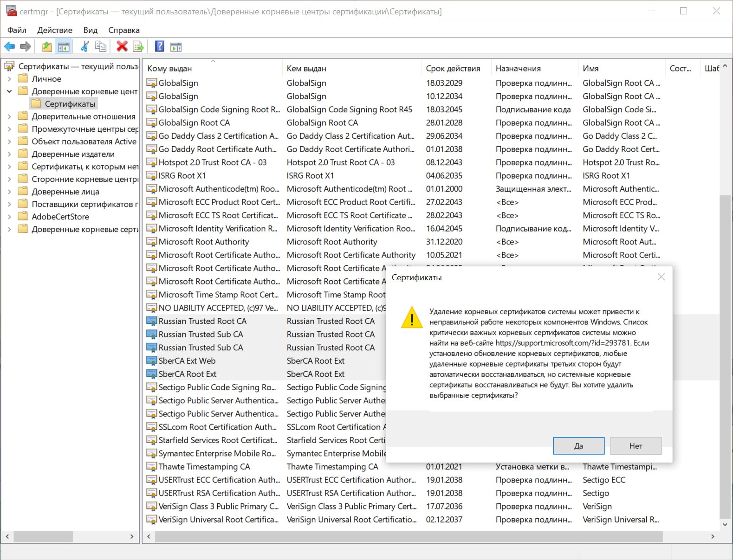Click the folder icon next to Личное
Viewport: 733px width, 560px height.
tap(23, 78)
